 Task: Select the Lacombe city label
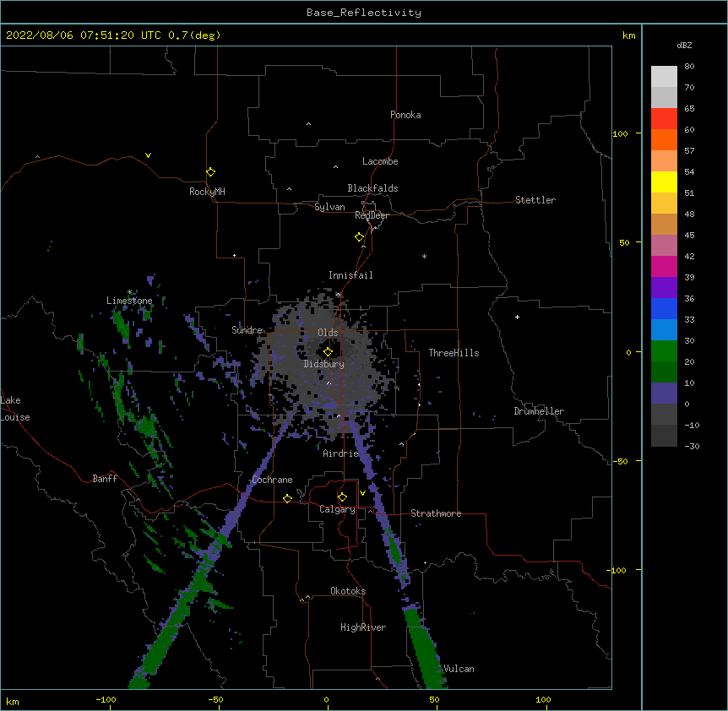(x=380, y=161)
